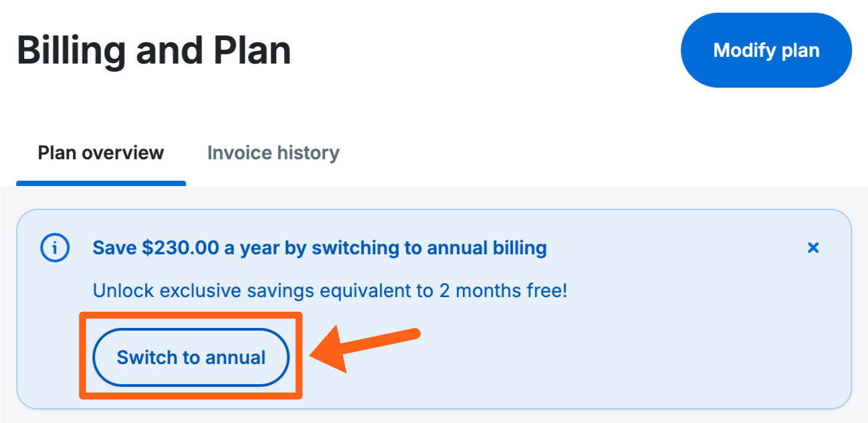Click Switch to annual button
The image size is (868, 423).
[x=191, y=357]
